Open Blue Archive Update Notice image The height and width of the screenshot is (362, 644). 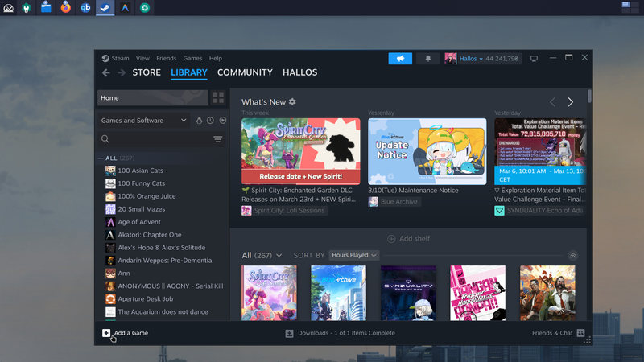[x=427, y=151]
